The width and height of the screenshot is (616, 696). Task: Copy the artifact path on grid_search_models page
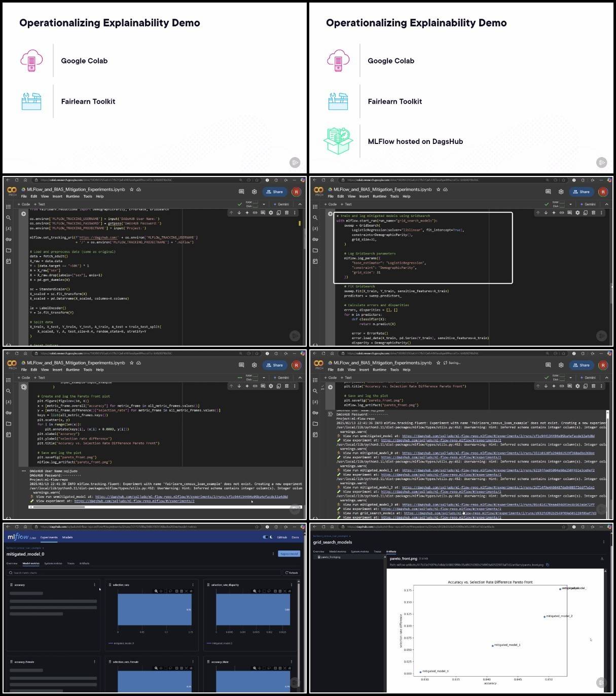coord(548,565)
